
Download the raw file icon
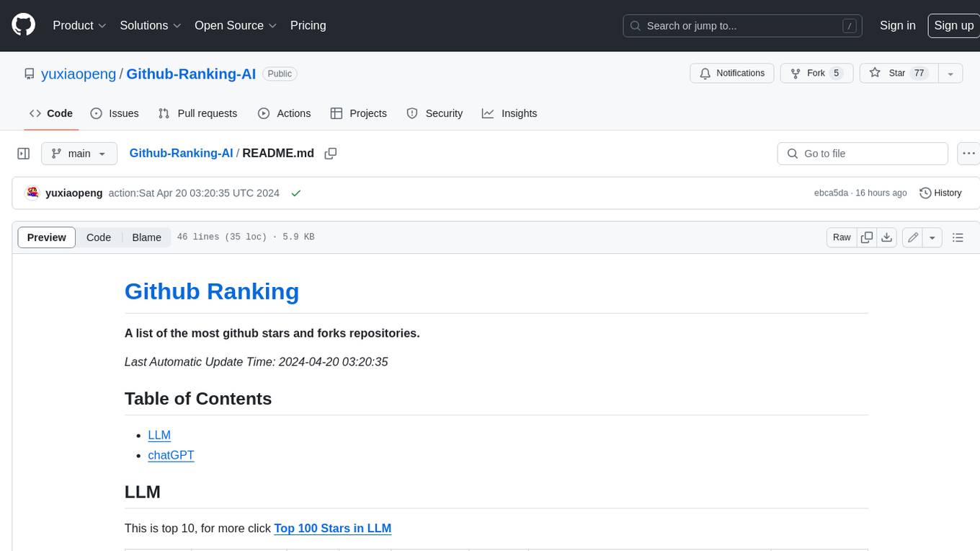[x=887, y=237]
